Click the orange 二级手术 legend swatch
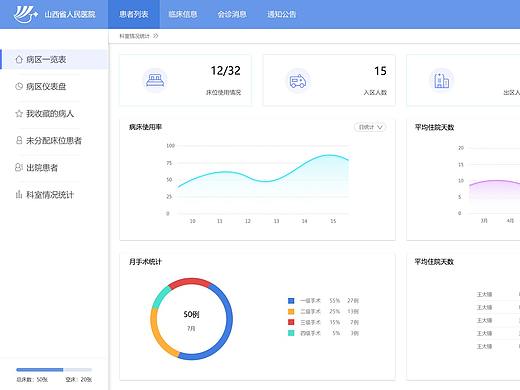The image size is (520, 390). click(x=291, y=312)
